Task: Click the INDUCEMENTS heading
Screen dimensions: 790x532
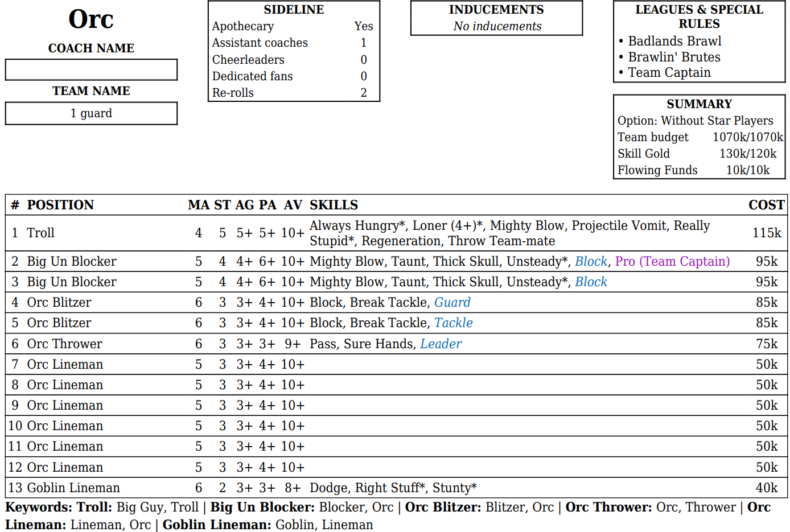Action: click(496, 10)
